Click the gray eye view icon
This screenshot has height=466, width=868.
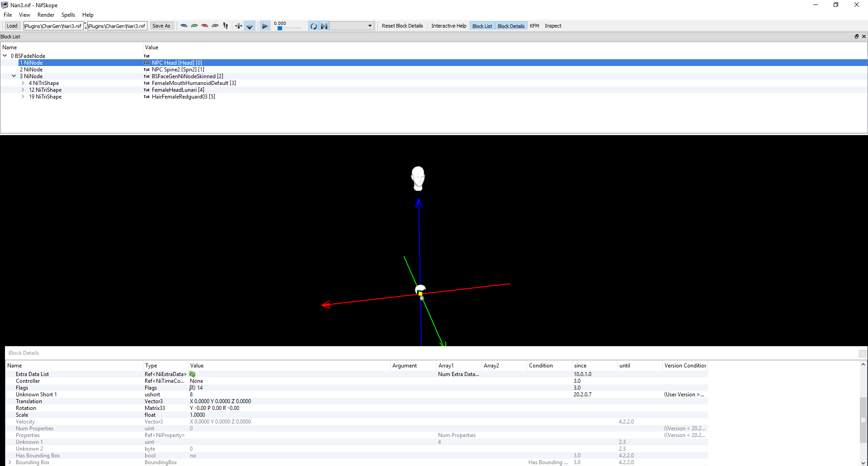click(215, 26)
